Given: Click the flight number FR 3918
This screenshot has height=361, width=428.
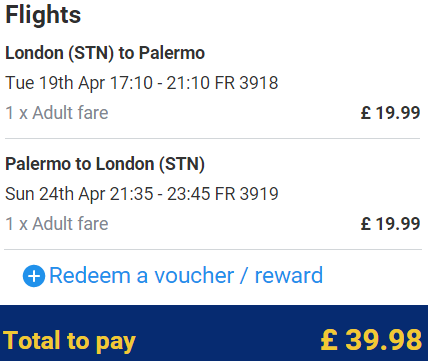Looking at the screenshot, I should (x=246, y=83).
